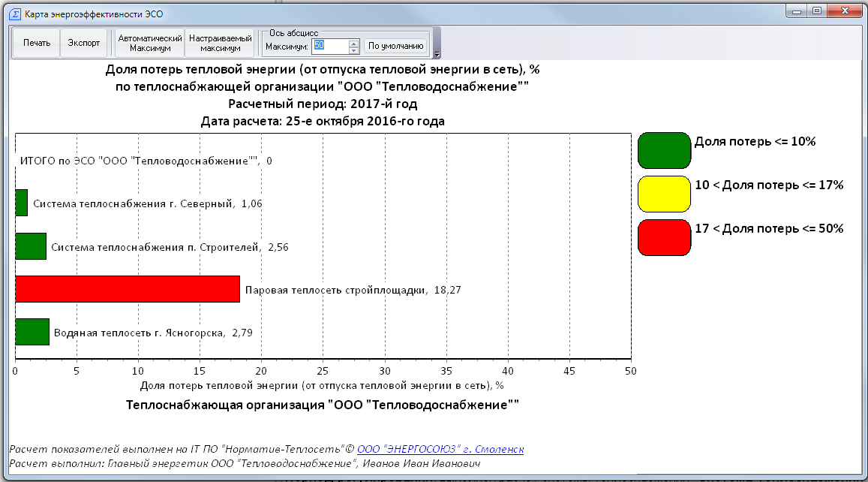Minimize the Карта энергоэффективности window
Viewport: 868px width, 482px height.
tap(797, 10)
